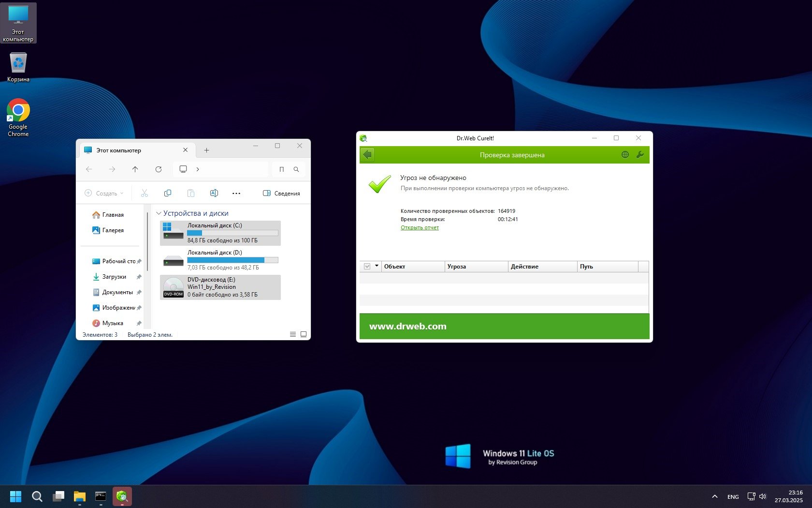Image resolution: width=812 pixels, height=508 pixels.
Task: Click the Dr.Web CureIt title bar logo
Action: pyautogui.click(x=363, y=138)
